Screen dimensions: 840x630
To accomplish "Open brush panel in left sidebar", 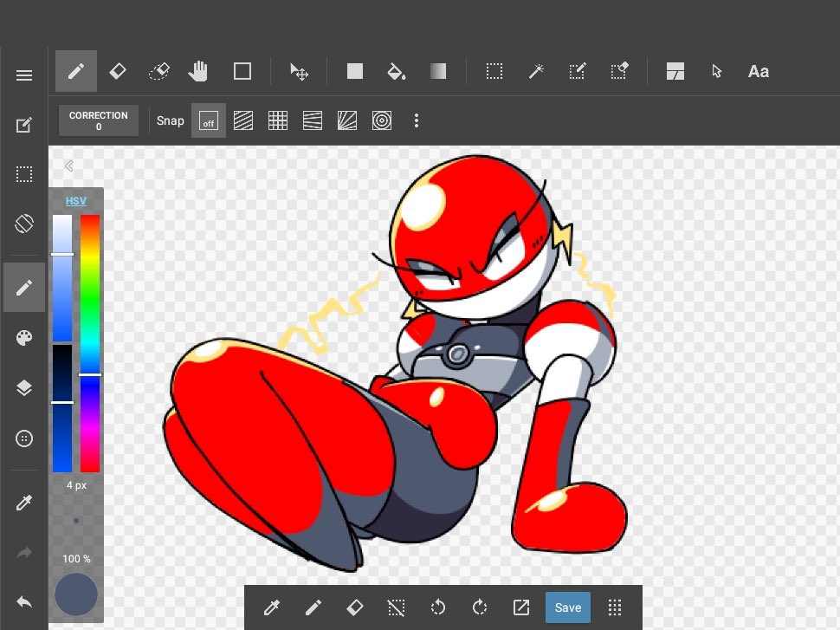I will point(24,288).
